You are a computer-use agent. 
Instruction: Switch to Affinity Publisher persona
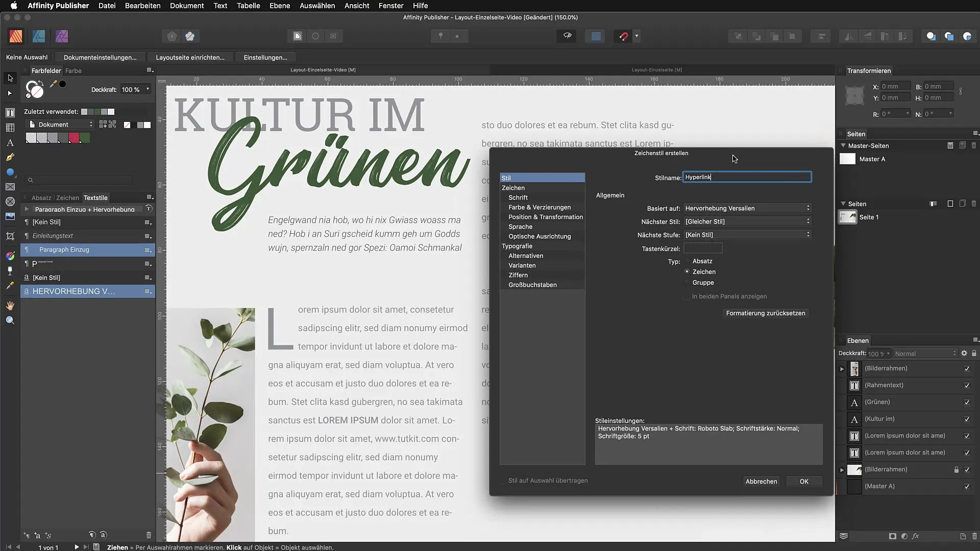tap(16, 36)
